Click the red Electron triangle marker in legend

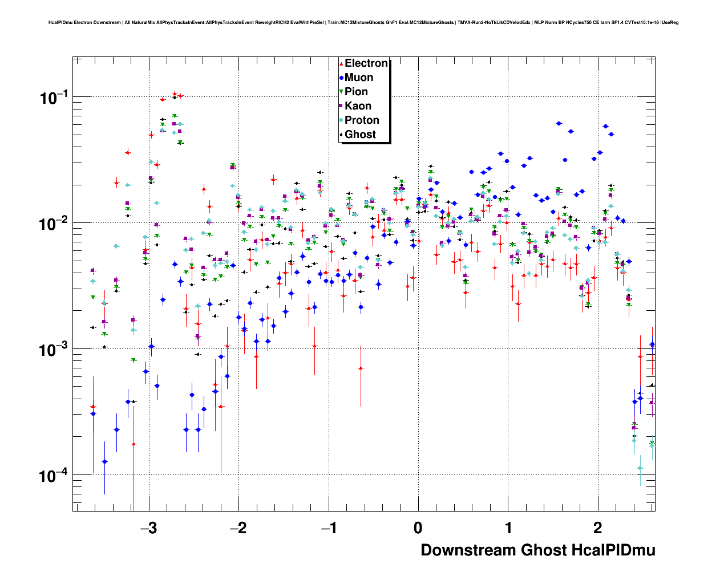tap(341, 64)
